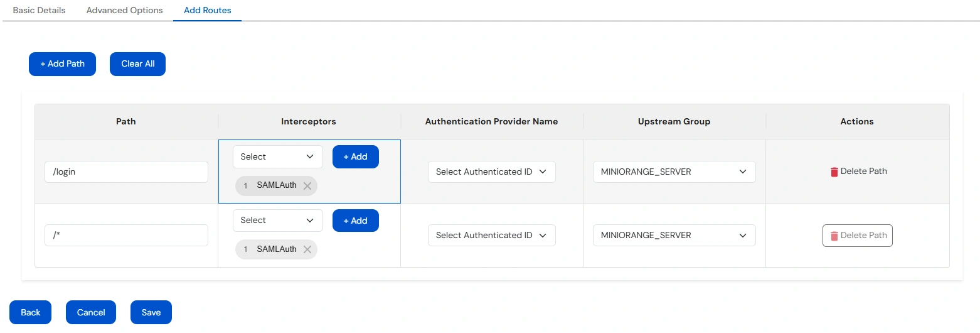Click the Path column header
Viewport: 980px width, 333px height.
tap(126, 121)
